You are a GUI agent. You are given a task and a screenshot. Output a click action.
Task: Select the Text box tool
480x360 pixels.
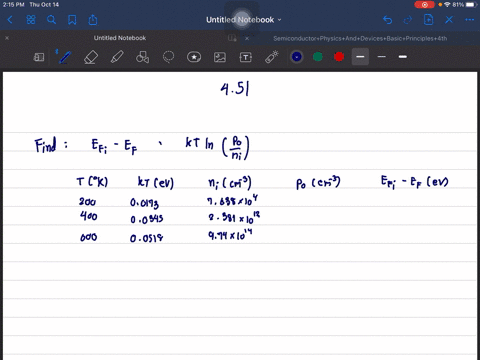coord(246,57)
